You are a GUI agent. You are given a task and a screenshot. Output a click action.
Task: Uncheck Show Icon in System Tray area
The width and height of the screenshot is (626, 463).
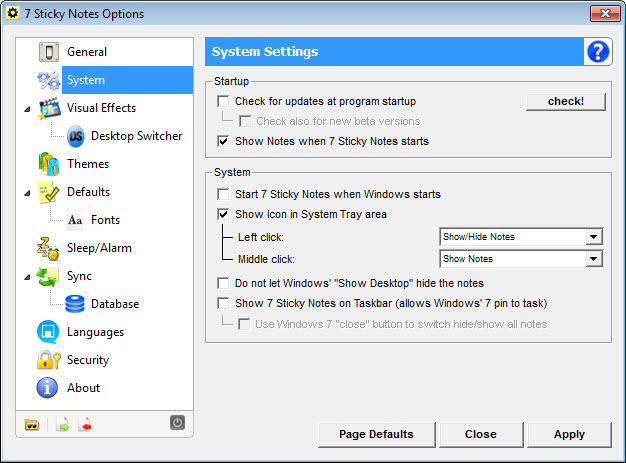(x=223, y=214)
